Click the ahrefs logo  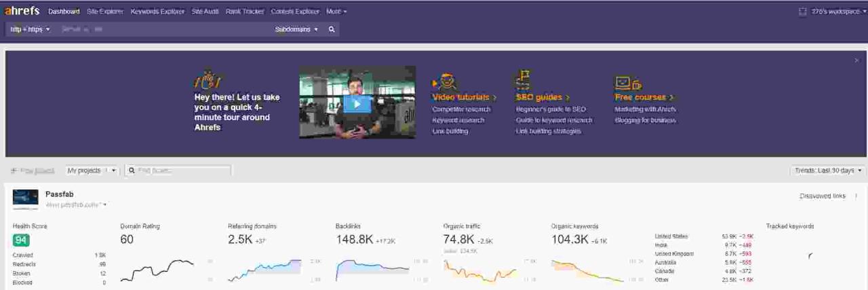(x=22, y=12)
